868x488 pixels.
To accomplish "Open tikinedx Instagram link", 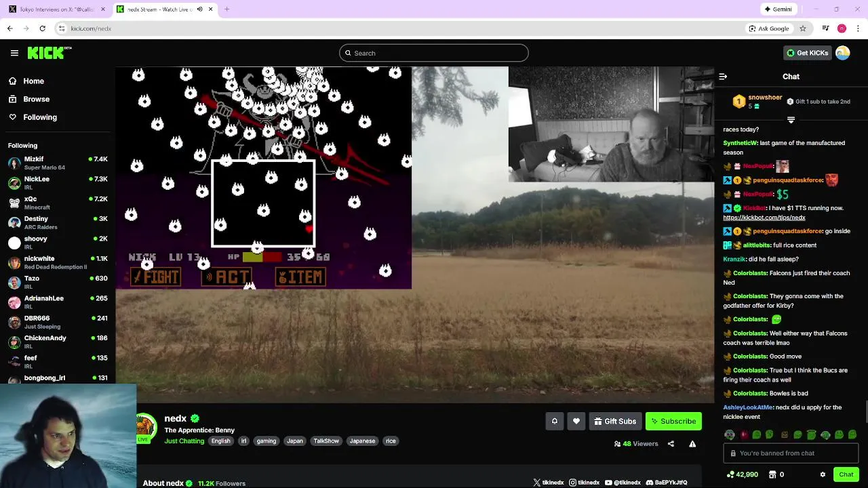I will (585, 483).
